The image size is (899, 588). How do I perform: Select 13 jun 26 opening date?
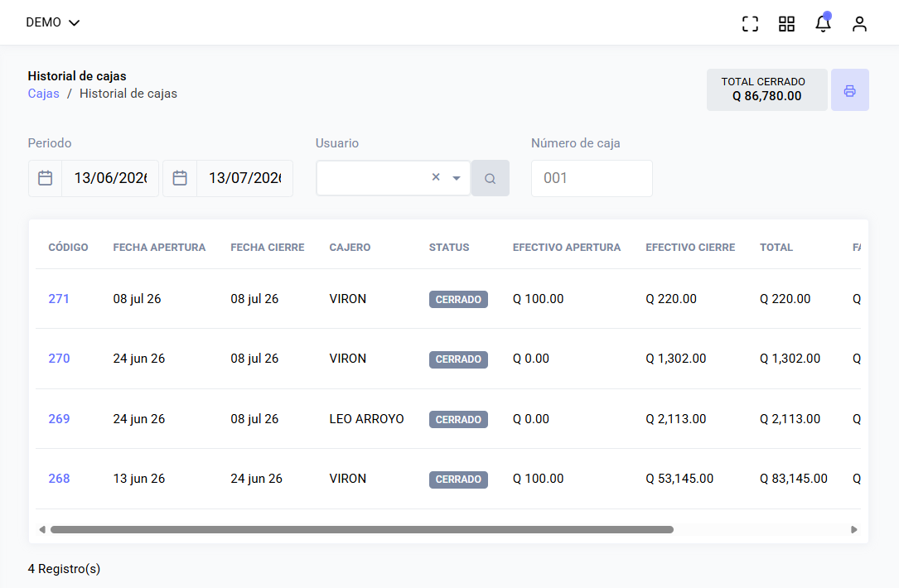(138, 479)
